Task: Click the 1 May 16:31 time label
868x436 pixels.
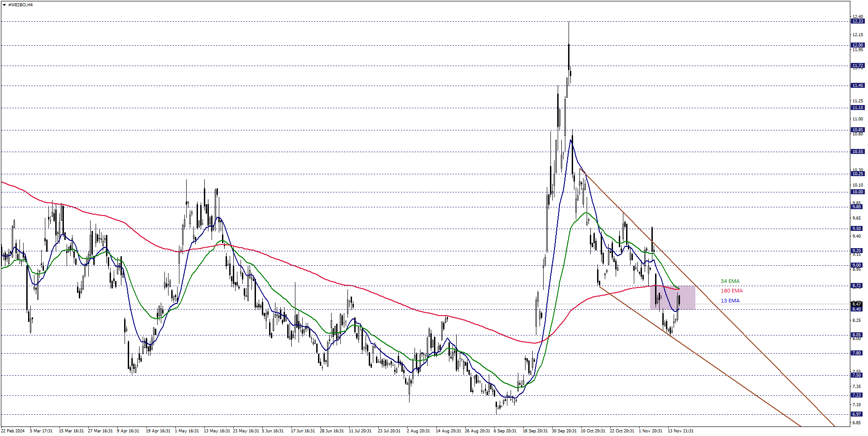Action: click(x=187, y=431)
